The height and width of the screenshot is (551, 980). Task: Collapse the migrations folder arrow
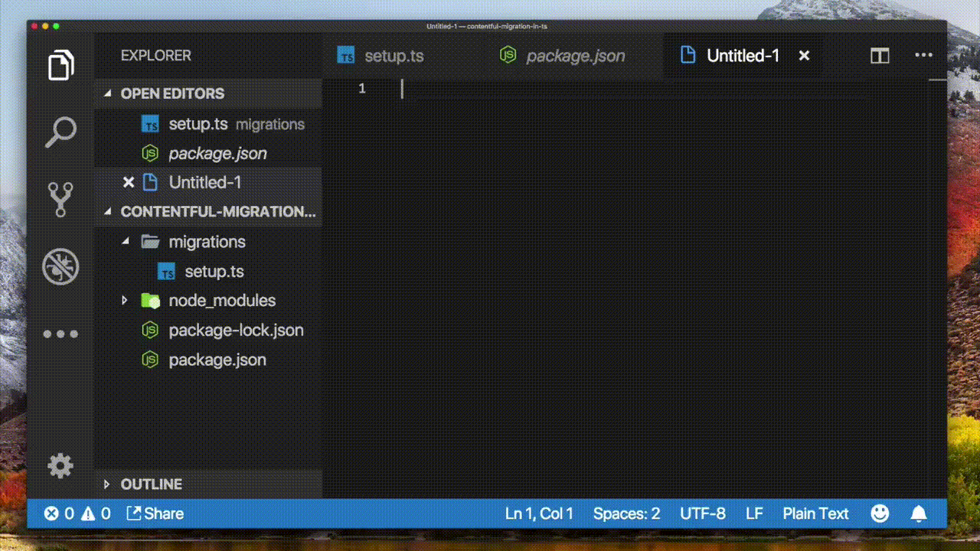(126, 242)
